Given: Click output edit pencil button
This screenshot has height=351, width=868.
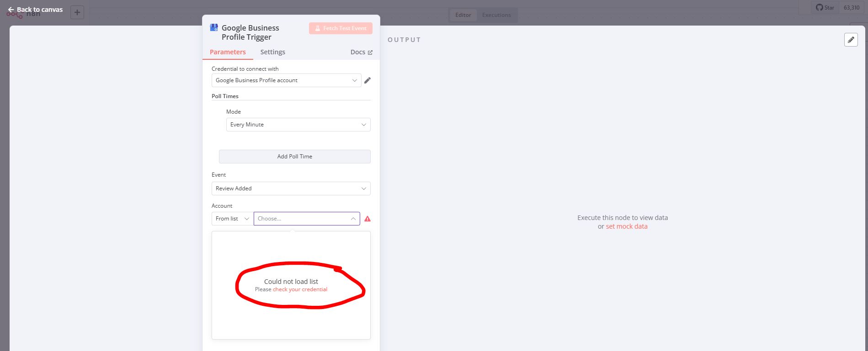Looking at the screenshot, I should (x=851, y=40).
